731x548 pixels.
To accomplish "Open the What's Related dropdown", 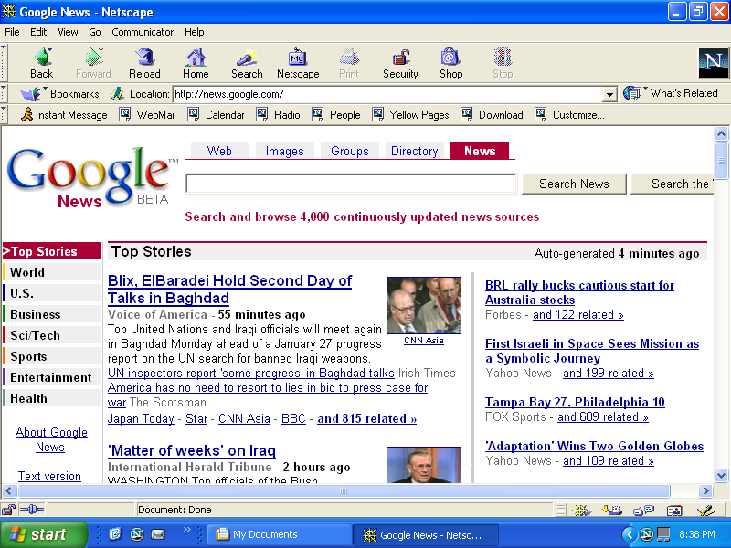I will [x=671, y=94].
